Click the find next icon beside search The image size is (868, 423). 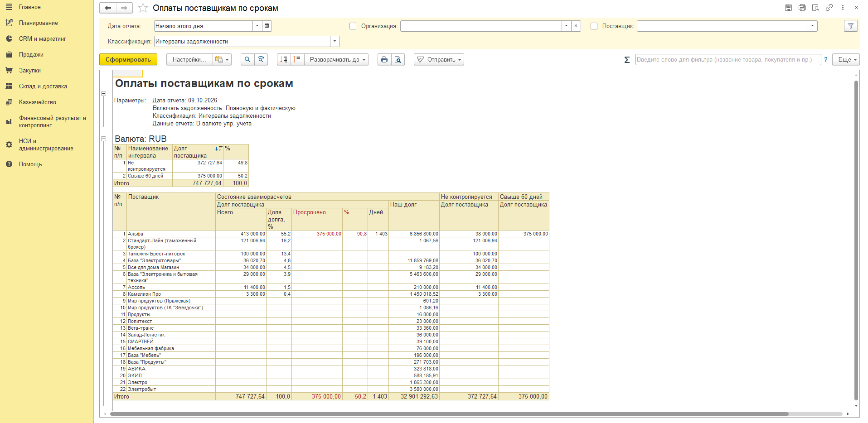[x=261, y=59]
